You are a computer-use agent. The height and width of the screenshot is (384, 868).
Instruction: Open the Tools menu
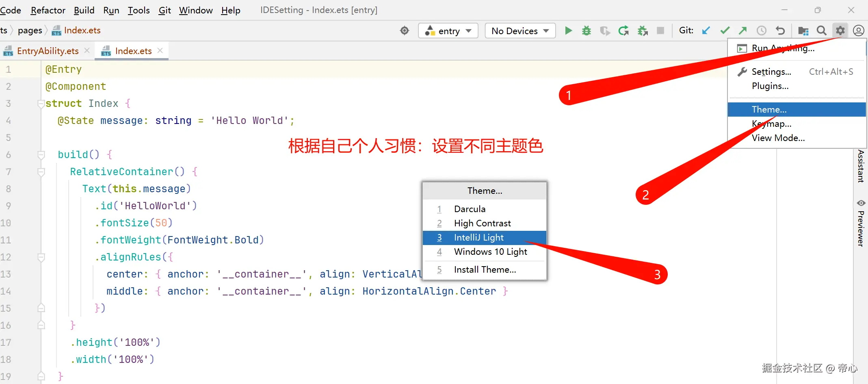[x=139, y=10]
